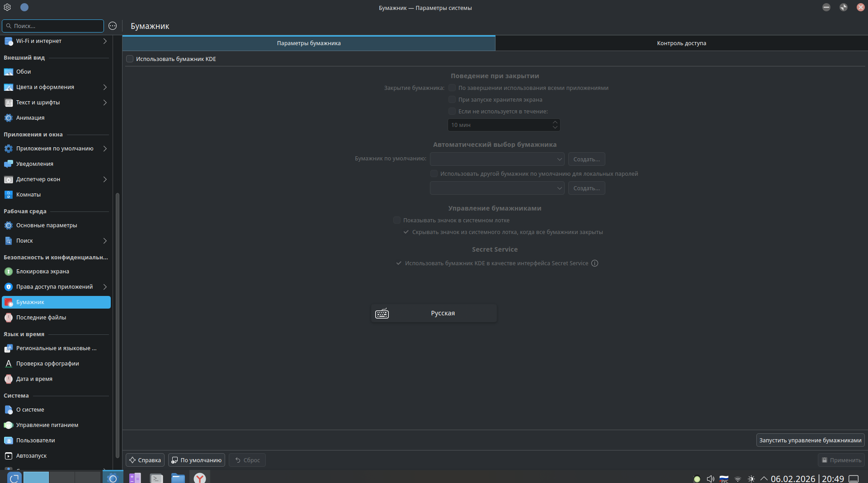
Task: Toggle Скрывать значок из системного лотка checkbox
Action: click(406, 232)
